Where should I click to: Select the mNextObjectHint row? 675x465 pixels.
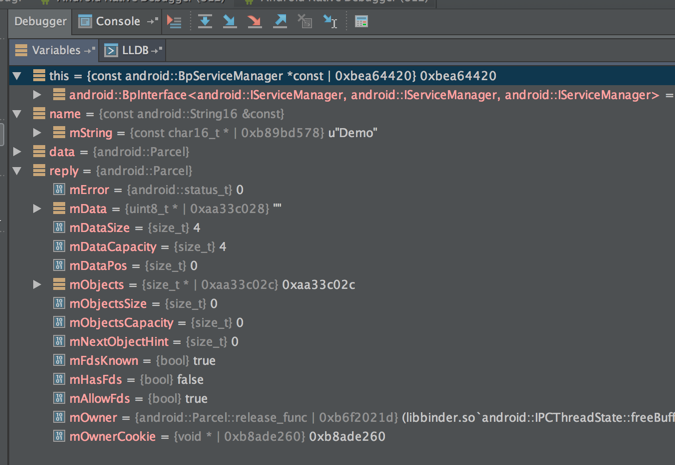point(342,341)
